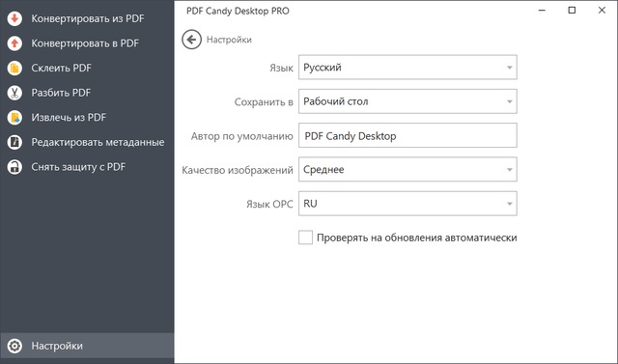Expand the 'Язык OPC' dropdown arrow
This screenshot has width=618, height=364.
coord(509,204)
